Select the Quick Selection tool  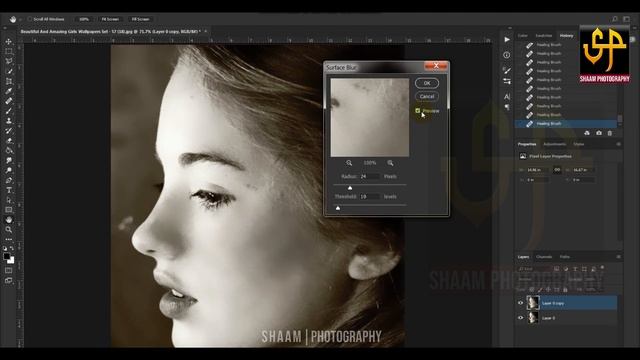pyautogui.click(x=9, y=71)
